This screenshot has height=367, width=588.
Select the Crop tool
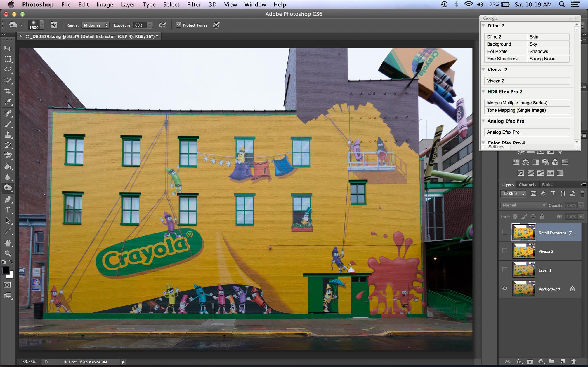point(8,91)
